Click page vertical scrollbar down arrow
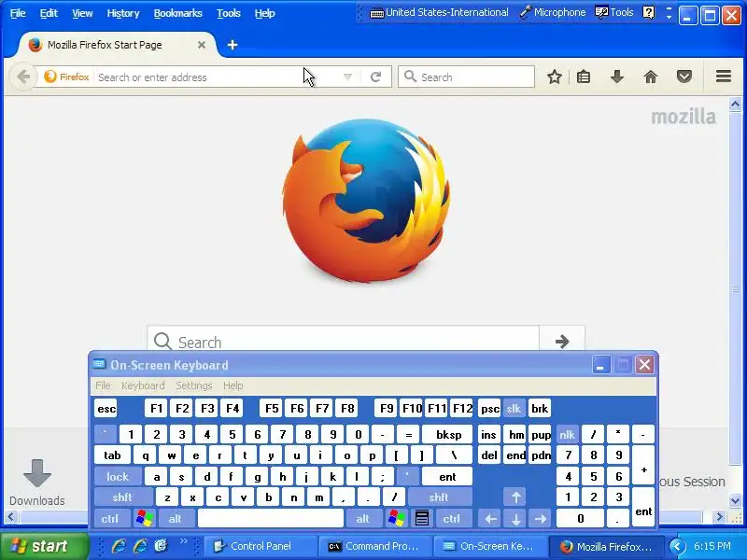 pos(735,500)
